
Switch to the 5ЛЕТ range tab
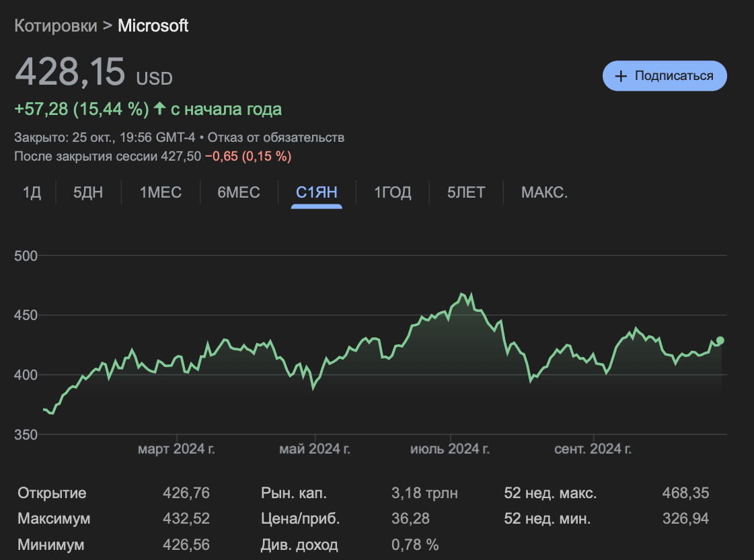pyautogui.click(x=466, y=192)
